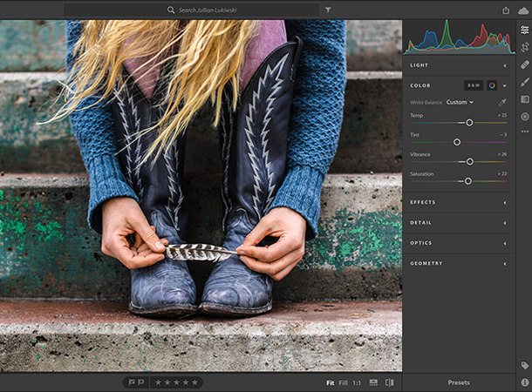Select the Healing Brush tool

click(x=524, y=64)
